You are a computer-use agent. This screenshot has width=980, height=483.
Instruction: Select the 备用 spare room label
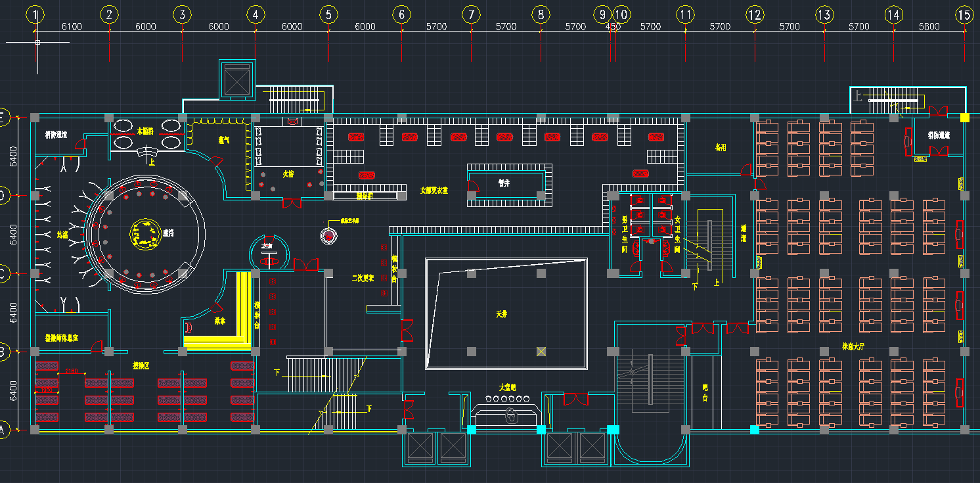coord(721,148)
